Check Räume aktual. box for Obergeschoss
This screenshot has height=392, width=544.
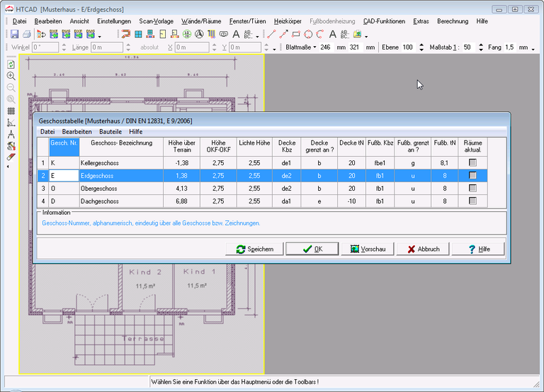473,188
